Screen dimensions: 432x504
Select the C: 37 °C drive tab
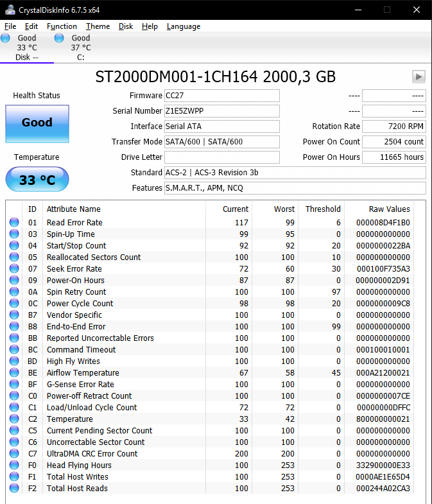[81, 48]
